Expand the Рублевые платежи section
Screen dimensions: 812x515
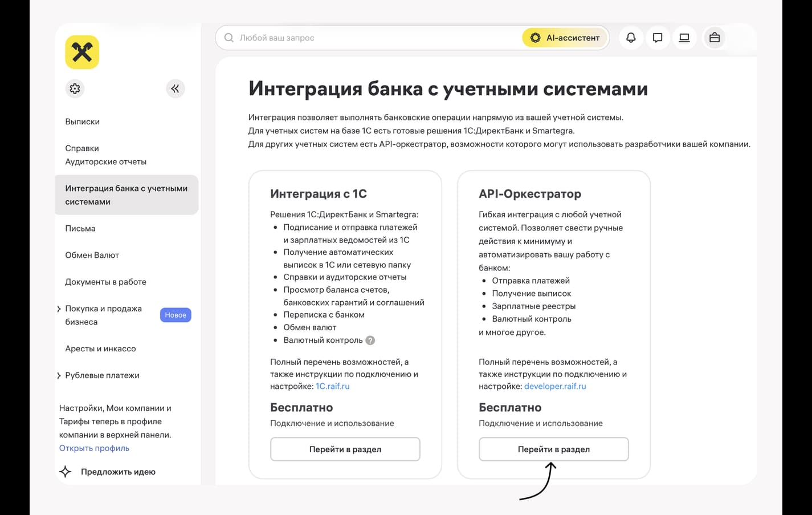pyautogui.click(x=59, y=375)
